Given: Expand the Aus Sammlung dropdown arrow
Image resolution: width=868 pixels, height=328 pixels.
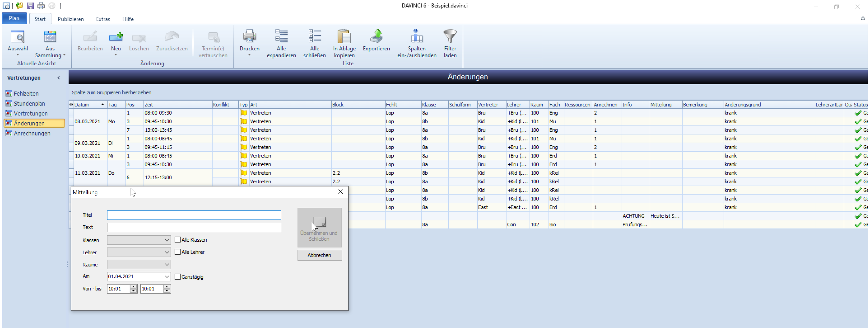Looking at the screenshot, I should tap(64, 55).
